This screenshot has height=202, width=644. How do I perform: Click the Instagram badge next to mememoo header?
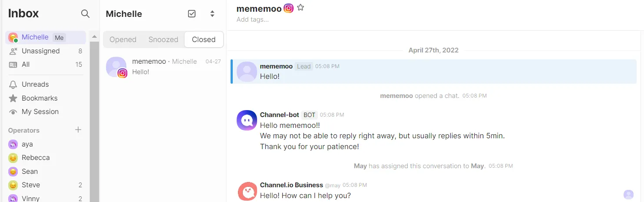click(289, 8)
